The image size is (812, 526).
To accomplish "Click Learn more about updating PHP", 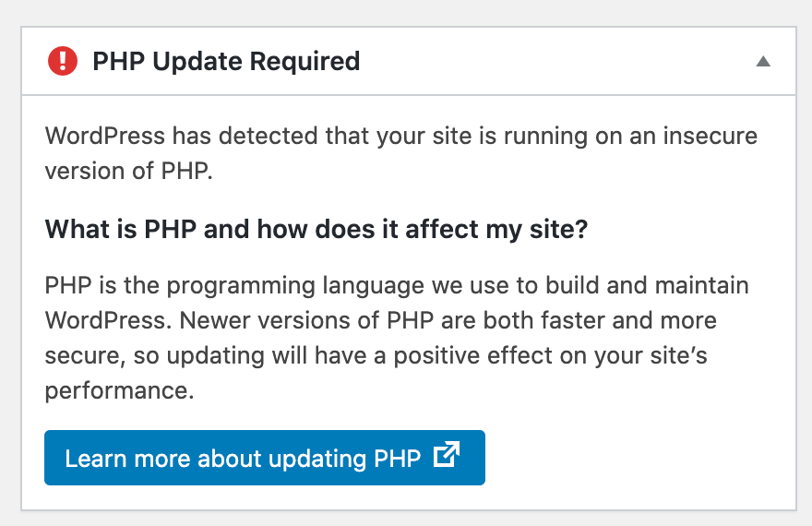I will click(x=265, y=458).
